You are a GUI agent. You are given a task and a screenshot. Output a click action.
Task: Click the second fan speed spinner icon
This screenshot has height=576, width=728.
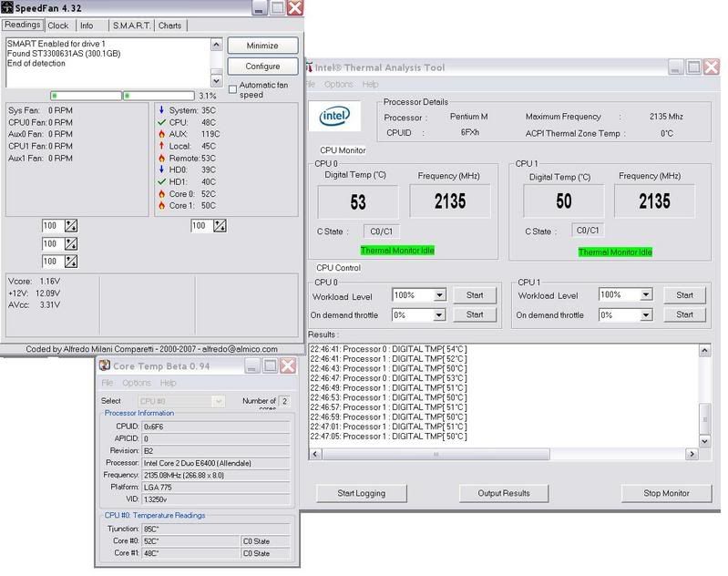(x=71, y=244)
